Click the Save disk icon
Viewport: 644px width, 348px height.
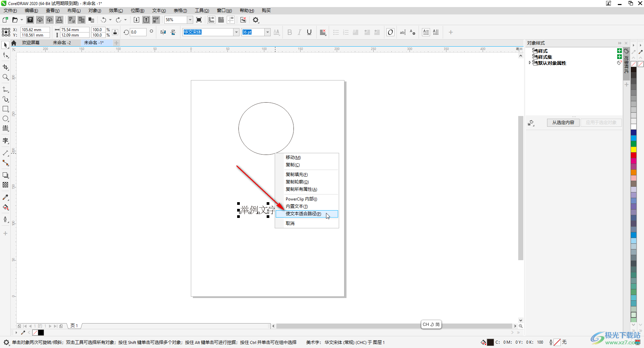(x=30, y=20)
